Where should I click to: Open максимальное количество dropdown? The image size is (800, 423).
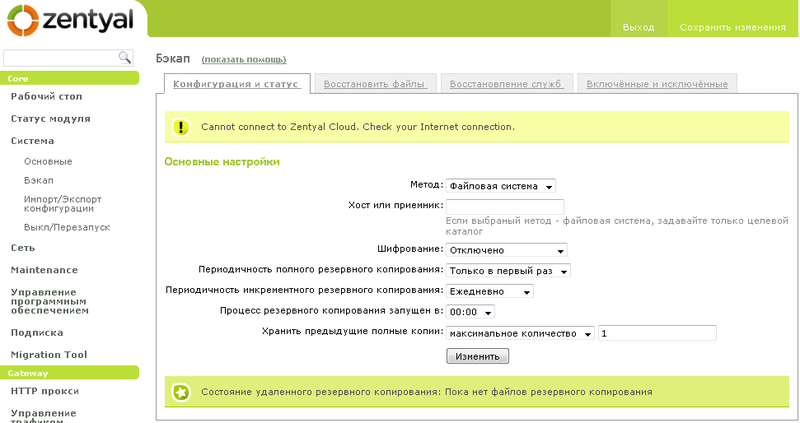pos(520,333)
